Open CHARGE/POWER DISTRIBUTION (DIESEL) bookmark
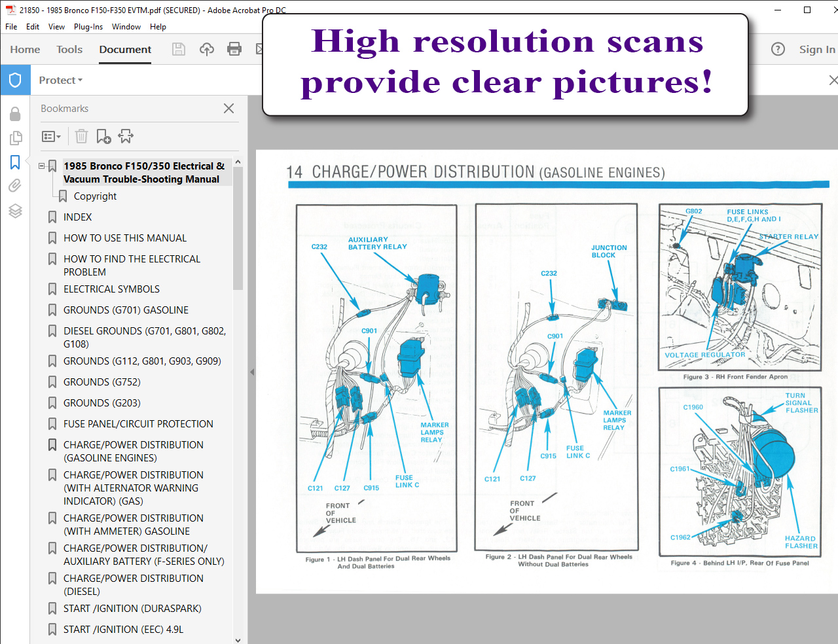The height and width of the screenshot is (644, 838). [134, 585]
